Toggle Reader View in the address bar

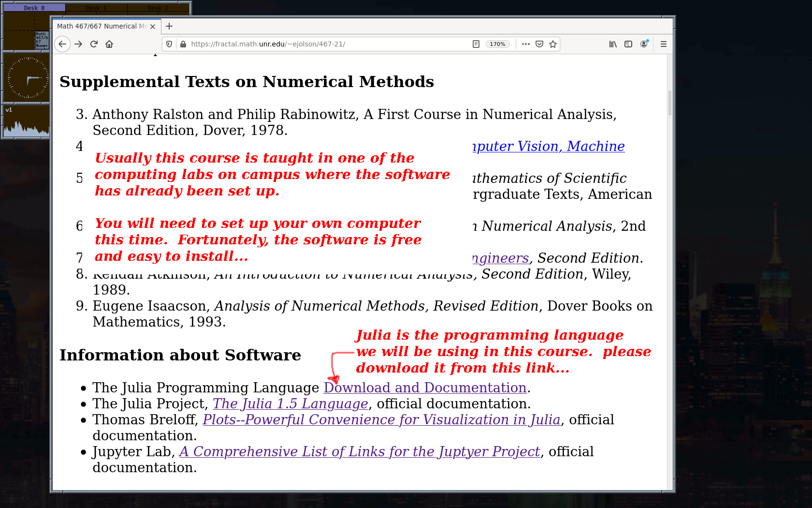476,44
